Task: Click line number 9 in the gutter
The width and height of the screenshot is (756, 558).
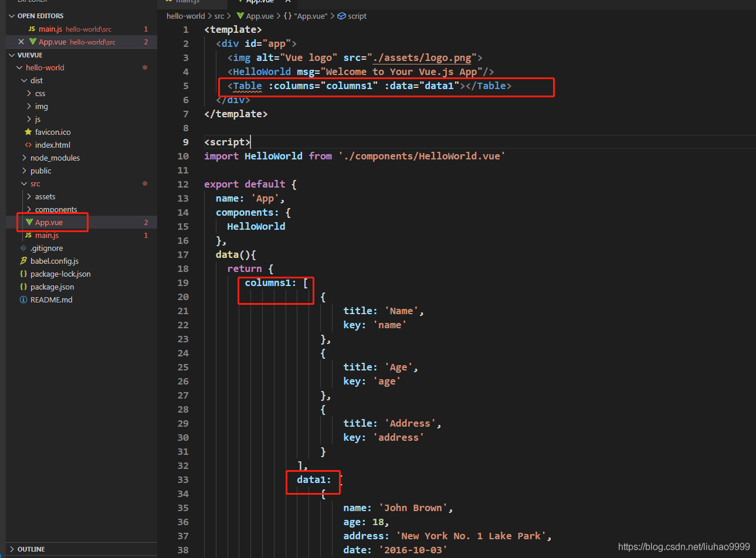Action: pos(186,142)
